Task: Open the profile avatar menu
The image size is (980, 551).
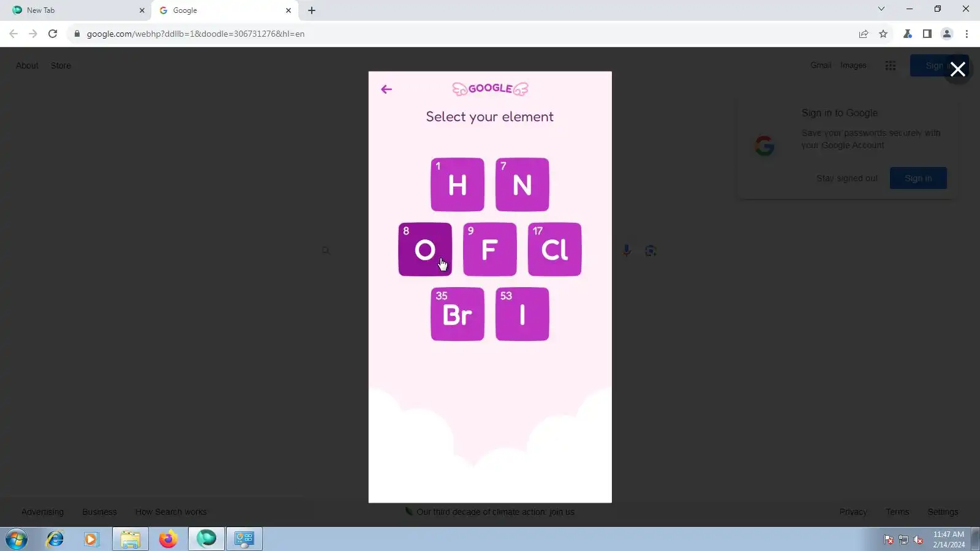Action: [947, 34]
